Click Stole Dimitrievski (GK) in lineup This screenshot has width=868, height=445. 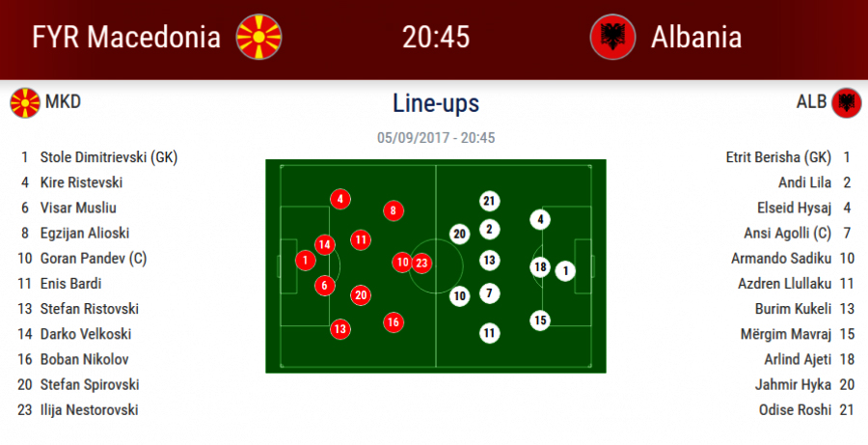point(108,157)
